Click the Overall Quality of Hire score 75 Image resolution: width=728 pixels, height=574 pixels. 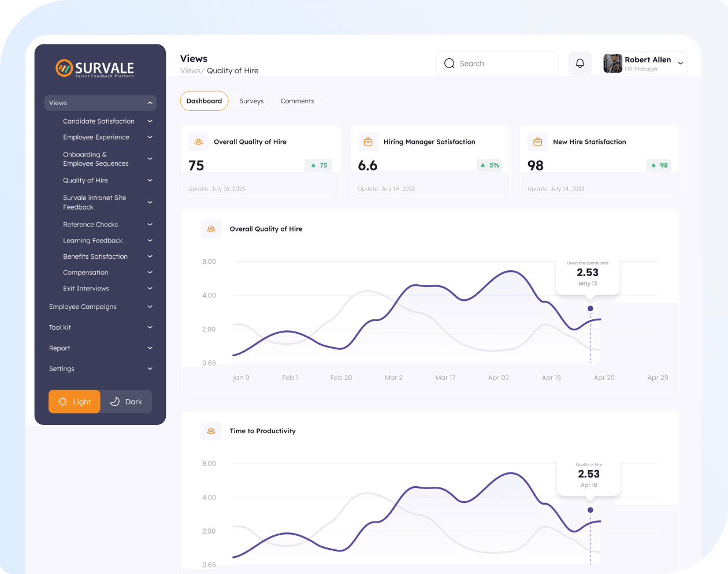point(196,166)
